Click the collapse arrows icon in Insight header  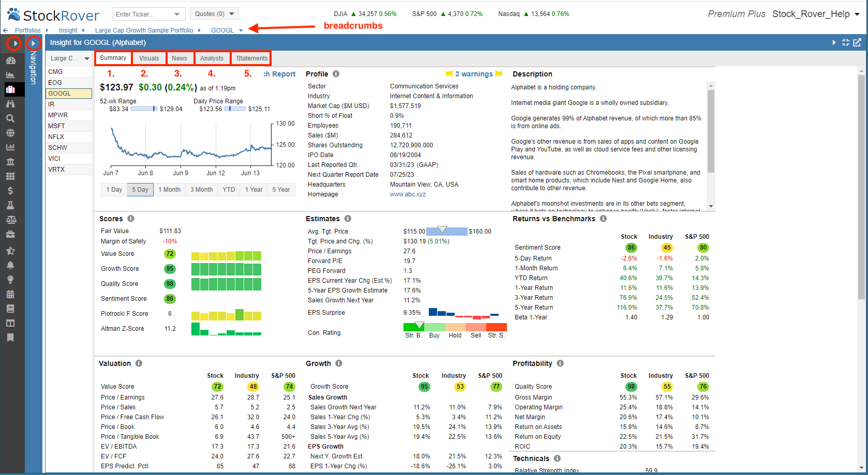pyautogui.click(x=846, y=42)
